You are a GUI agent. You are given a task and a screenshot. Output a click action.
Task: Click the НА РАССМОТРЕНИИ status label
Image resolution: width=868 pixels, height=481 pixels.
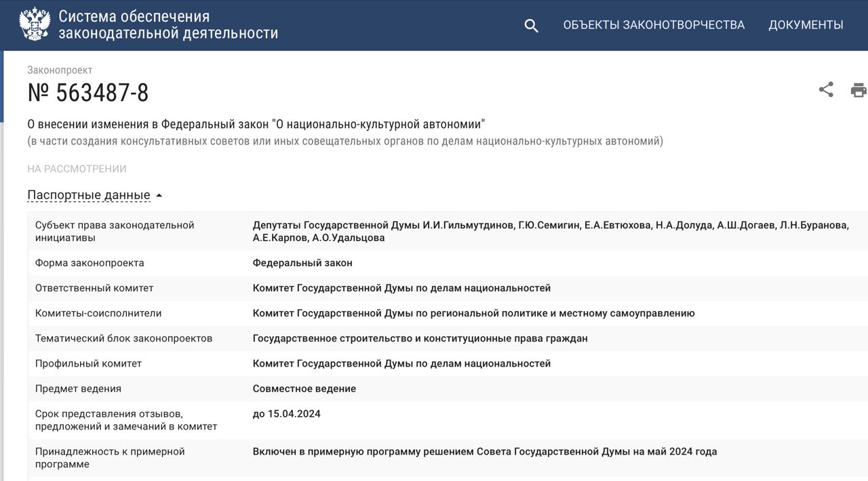(x=77, y=169)
